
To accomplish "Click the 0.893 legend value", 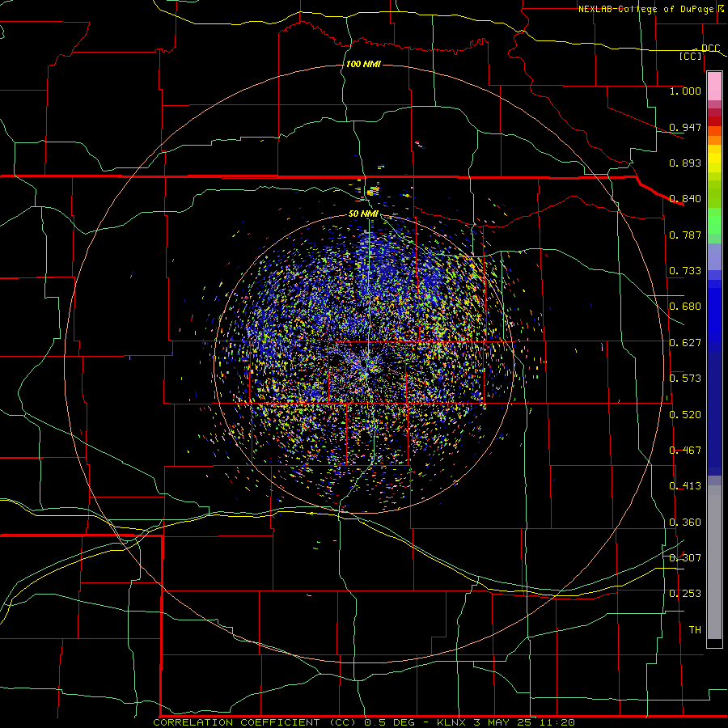I will pos(685,163).
